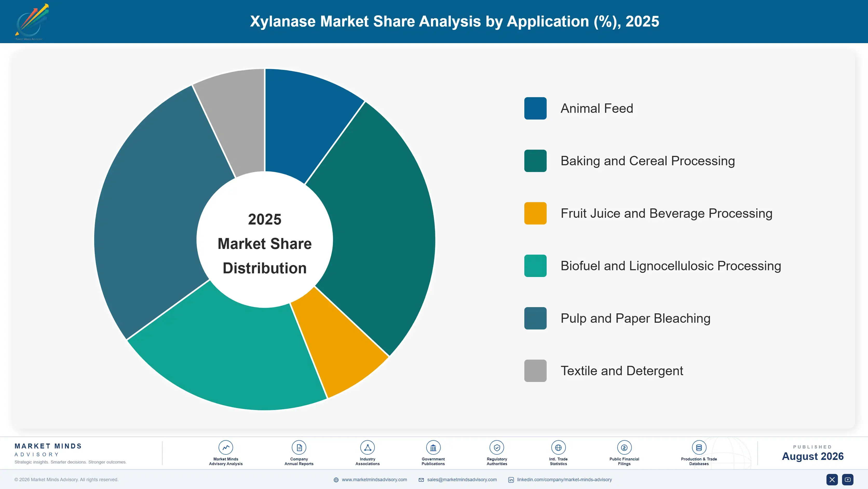Click 'Biofuel and Lignocellulosic Processing' label
The image size is (868, 489).
click(671, 266)
